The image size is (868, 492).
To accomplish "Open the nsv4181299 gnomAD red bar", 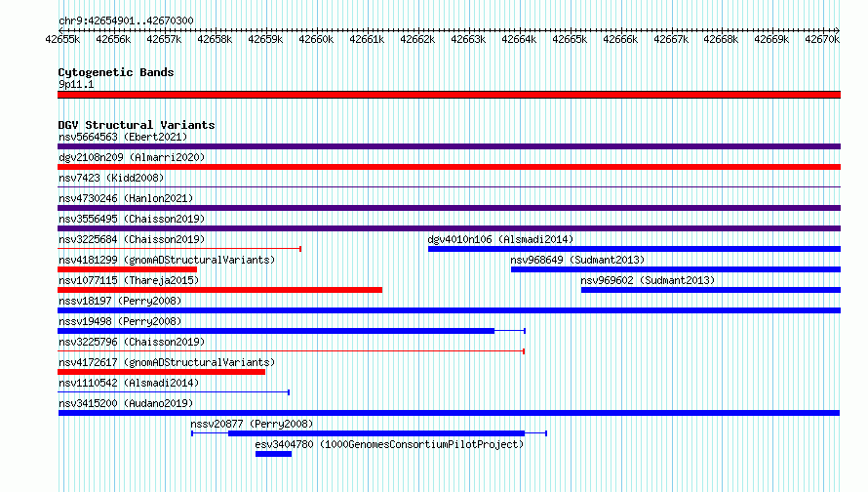I will [x=128, y=269].
